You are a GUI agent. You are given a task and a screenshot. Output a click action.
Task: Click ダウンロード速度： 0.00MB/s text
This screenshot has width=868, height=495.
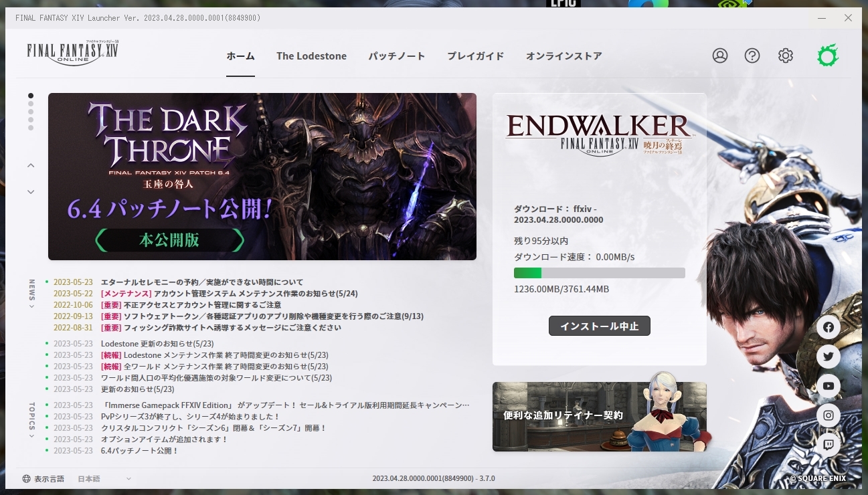574,257
